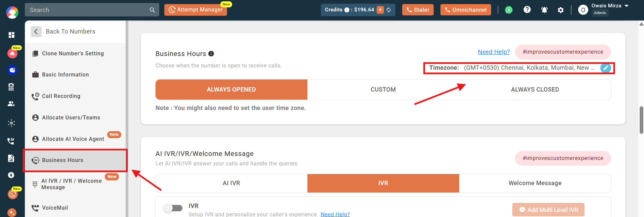
Task: Select the CUSTOM business hours tab
Action: 383,90
